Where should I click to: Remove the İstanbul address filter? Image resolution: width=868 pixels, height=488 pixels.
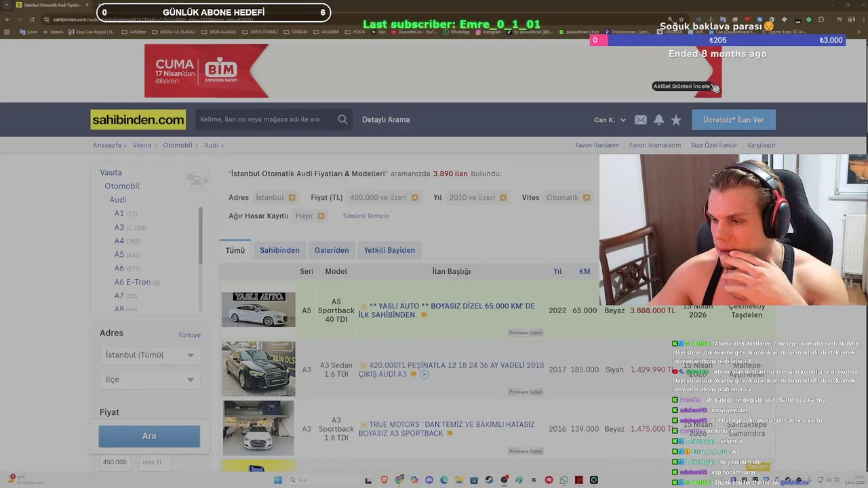(x=292, y=197)
